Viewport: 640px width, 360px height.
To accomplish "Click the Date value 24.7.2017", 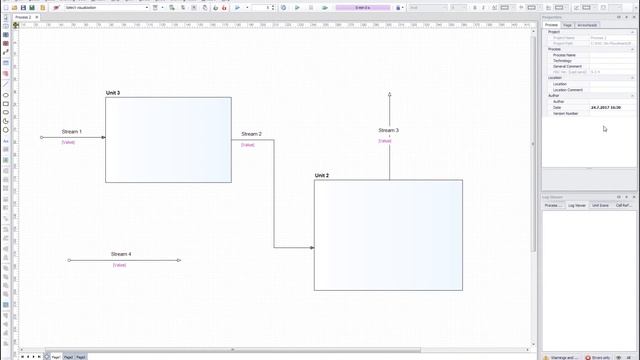I will pyautogui.click(x=606, y=107).
